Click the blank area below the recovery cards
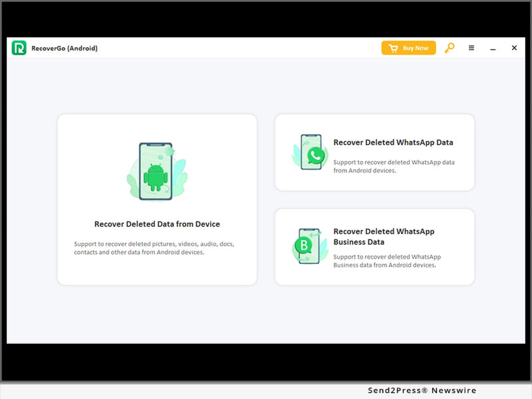532x399 pixels. (266, 316)
